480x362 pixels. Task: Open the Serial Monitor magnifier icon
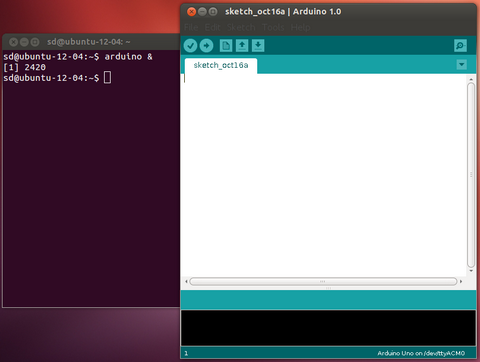tap(460, 46)
